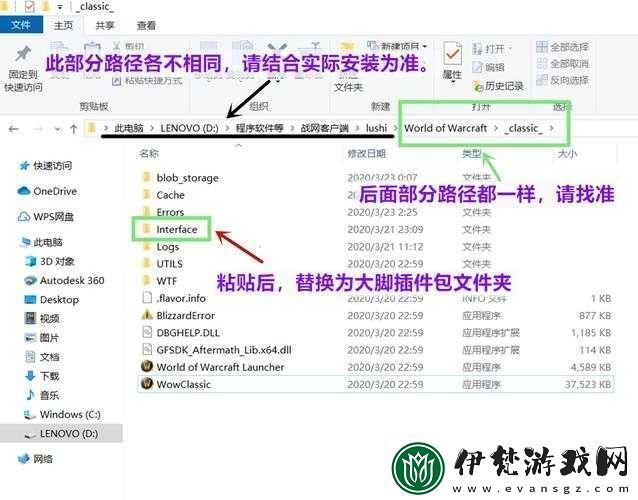Screen dimensions: 638x500
Task: Click the forward navigation arrow
Action: click(37, 129)
